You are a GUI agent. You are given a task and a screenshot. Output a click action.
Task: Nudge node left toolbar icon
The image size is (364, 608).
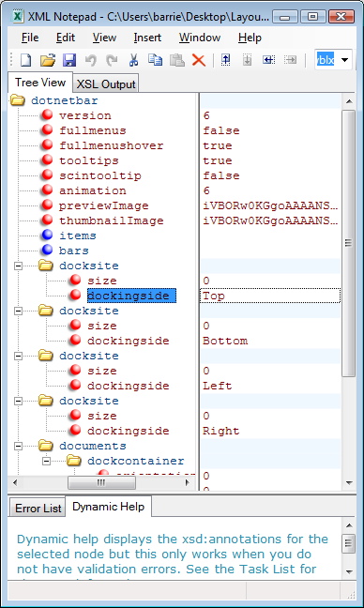coord(268,60)
